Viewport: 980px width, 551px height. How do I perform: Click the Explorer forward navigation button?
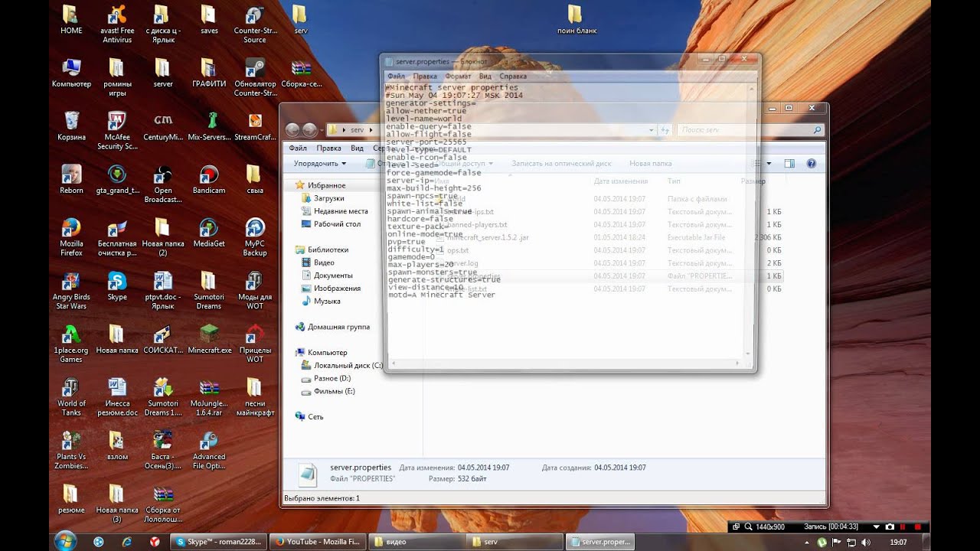(309, 130)
